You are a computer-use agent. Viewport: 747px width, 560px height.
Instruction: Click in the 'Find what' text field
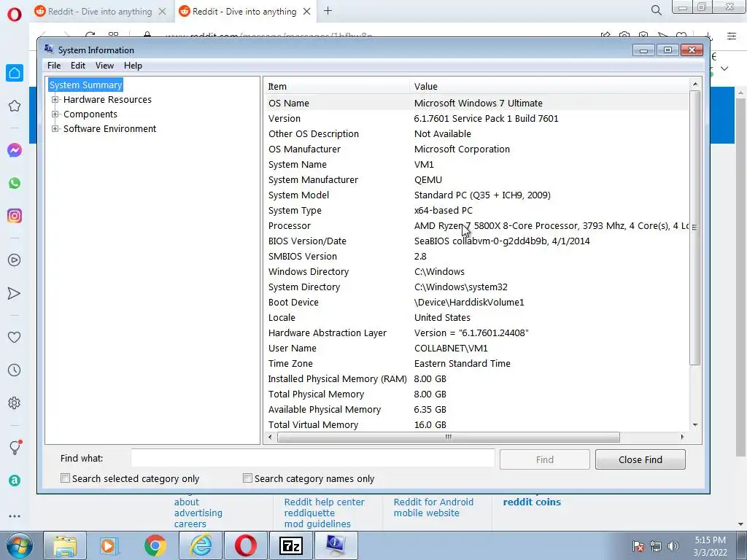[312, 458]
